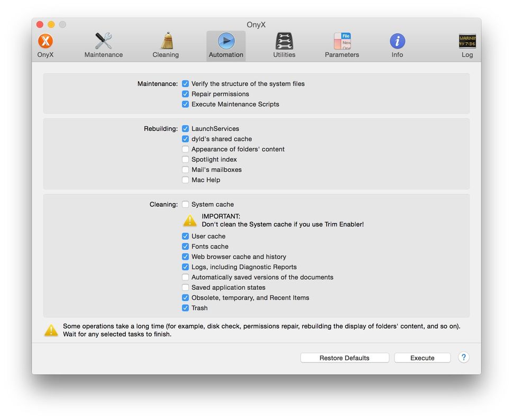Viewport: 513px width, 420px height.
Task: Select the Maintenance wrench icon
Action: pos(103,41)
